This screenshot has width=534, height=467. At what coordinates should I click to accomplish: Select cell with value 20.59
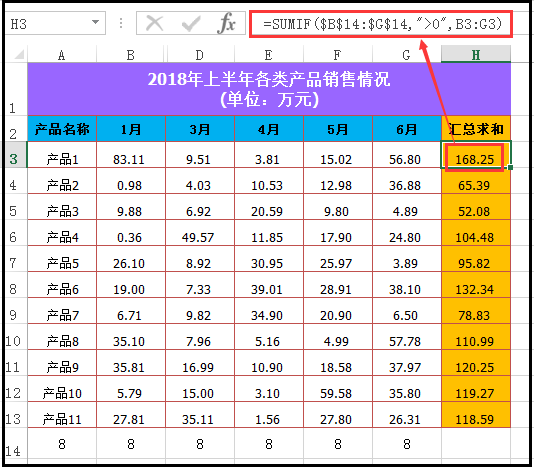pyautogui.click(x=269, y=207)
